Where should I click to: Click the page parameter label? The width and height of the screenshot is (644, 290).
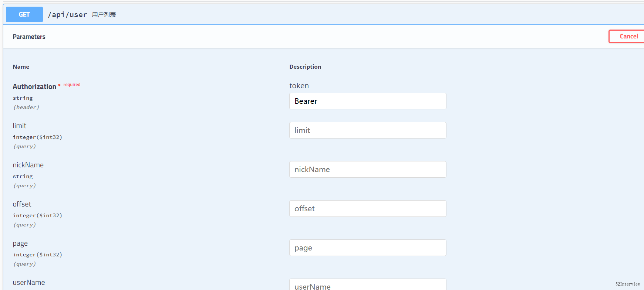point(20,244)
